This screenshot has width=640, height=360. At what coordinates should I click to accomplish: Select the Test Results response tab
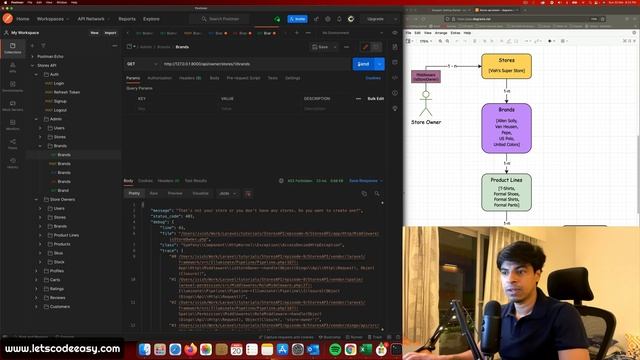196,180
